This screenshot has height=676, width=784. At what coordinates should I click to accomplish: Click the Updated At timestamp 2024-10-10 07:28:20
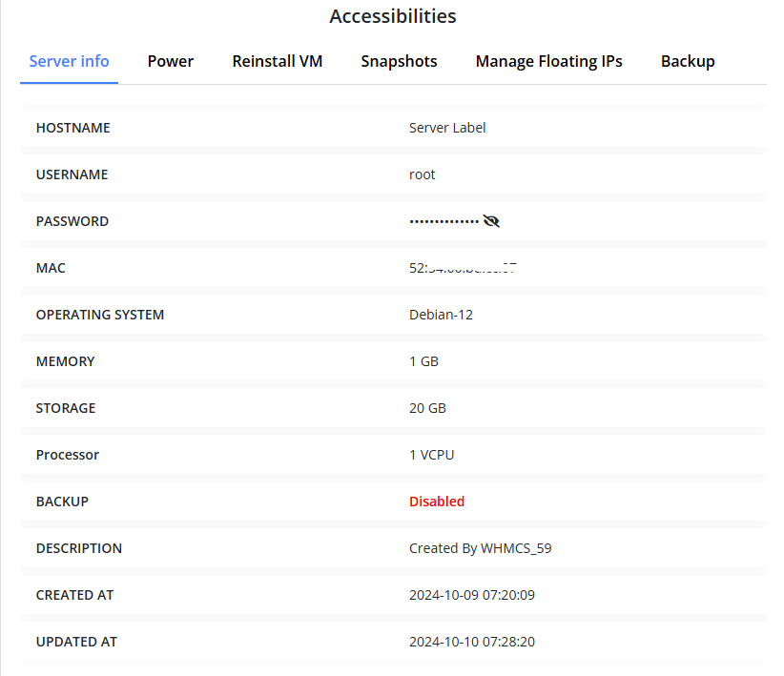(471, 642)
